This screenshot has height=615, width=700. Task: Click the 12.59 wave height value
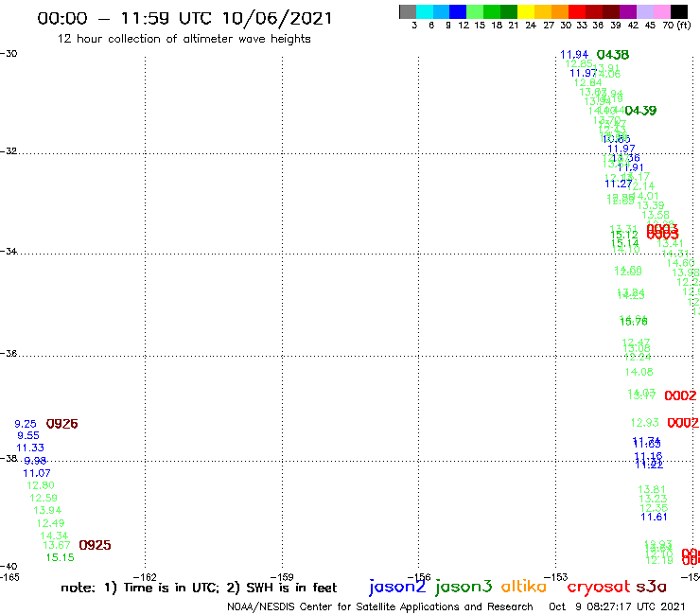tap(44, 498)
